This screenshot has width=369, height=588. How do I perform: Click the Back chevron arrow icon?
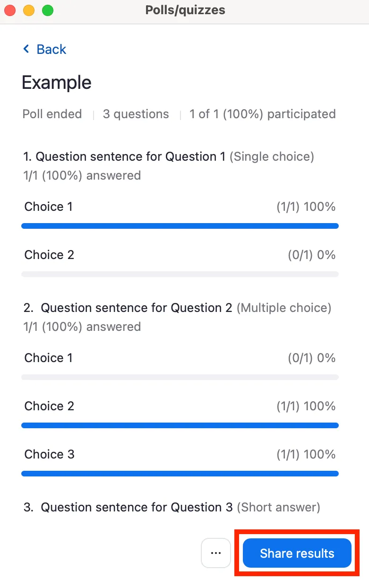coord(26,49)
